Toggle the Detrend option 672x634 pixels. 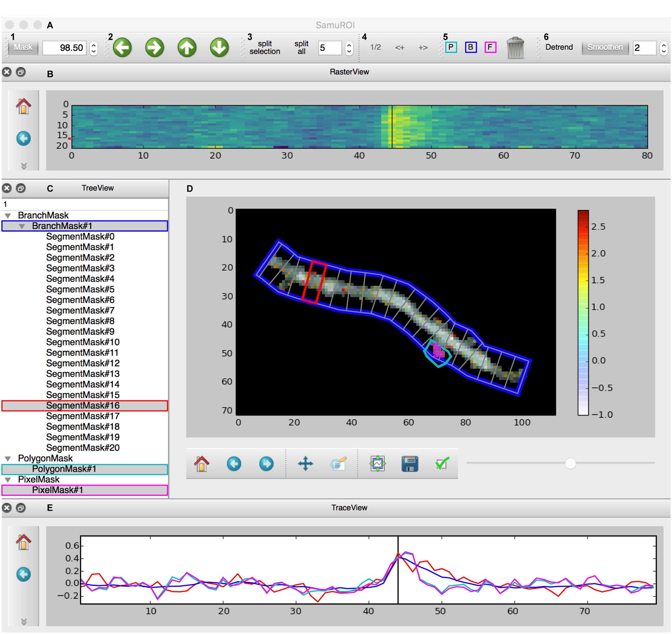coord(559,47)
